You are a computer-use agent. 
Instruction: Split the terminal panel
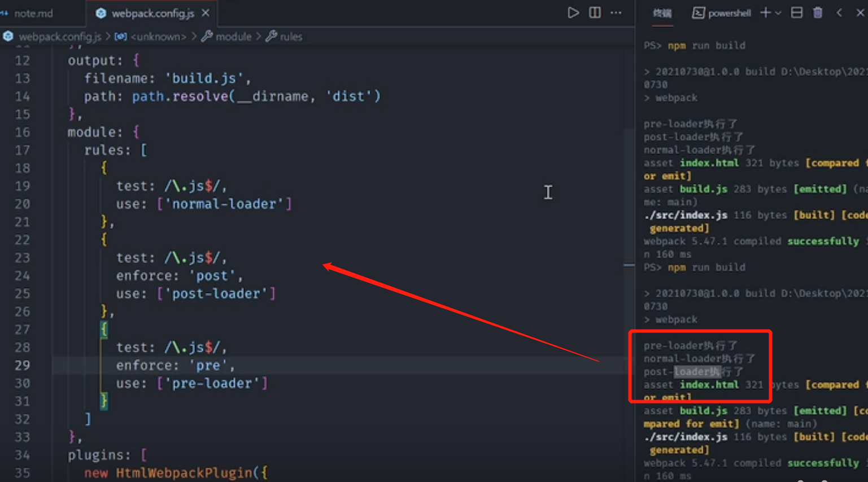pos(796,13)
